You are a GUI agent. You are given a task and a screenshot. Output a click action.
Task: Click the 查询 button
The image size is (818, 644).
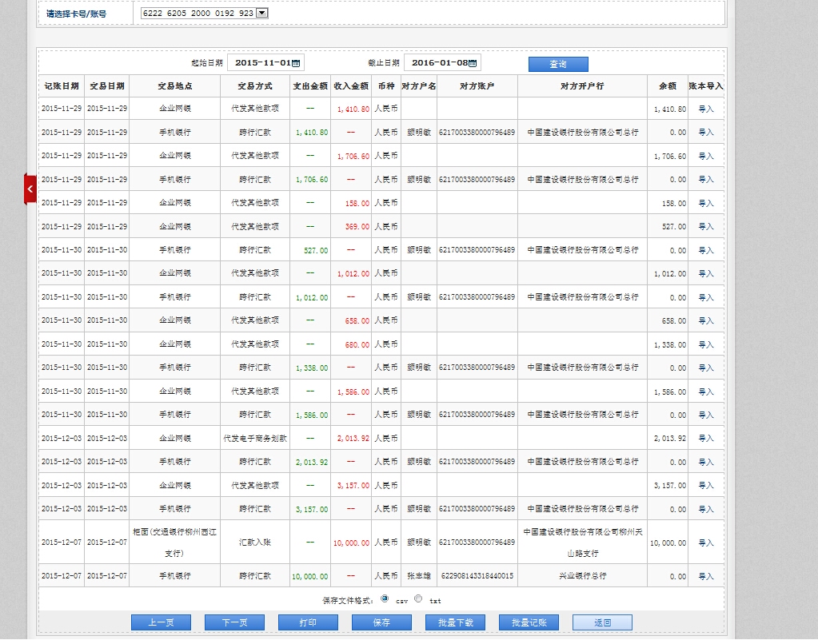(x=558, y=64)
